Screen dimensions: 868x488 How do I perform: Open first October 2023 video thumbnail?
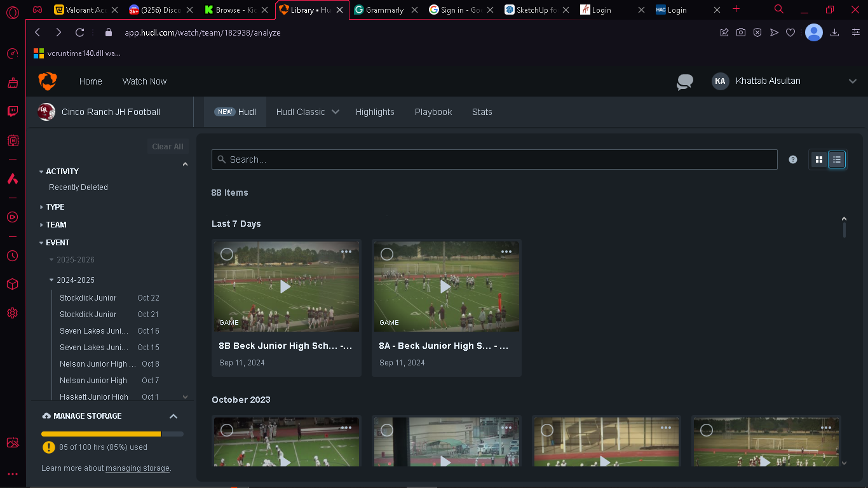coord(286,442)
